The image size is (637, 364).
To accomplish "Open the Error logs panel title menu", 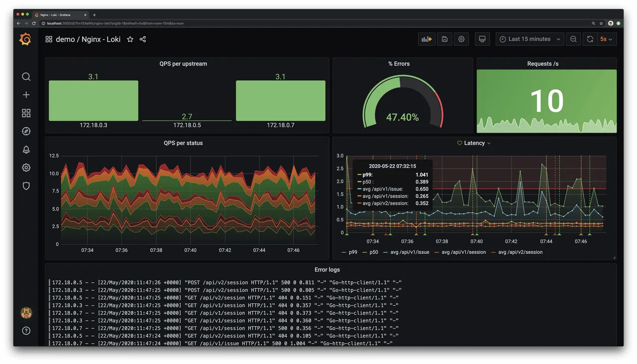I will pyautogui.click(x=327, y=270).
